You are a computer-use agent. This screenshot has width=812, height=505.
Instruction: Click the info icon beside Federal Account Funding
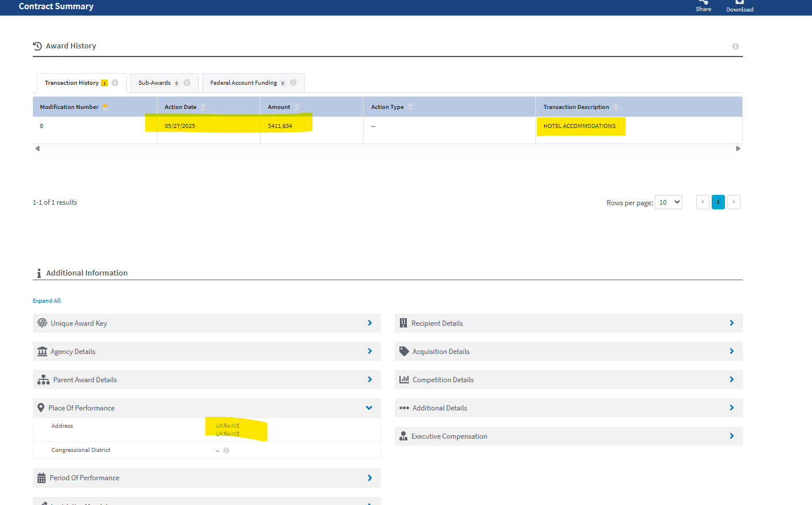point(293,82)
